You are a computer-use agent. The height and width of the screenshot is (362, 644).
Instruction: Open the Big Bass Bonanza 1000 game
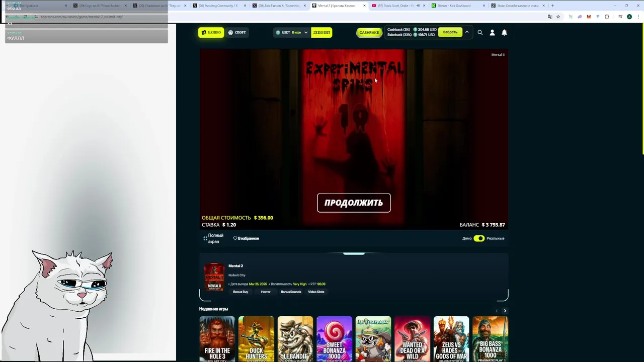click(x=491, y=339)
